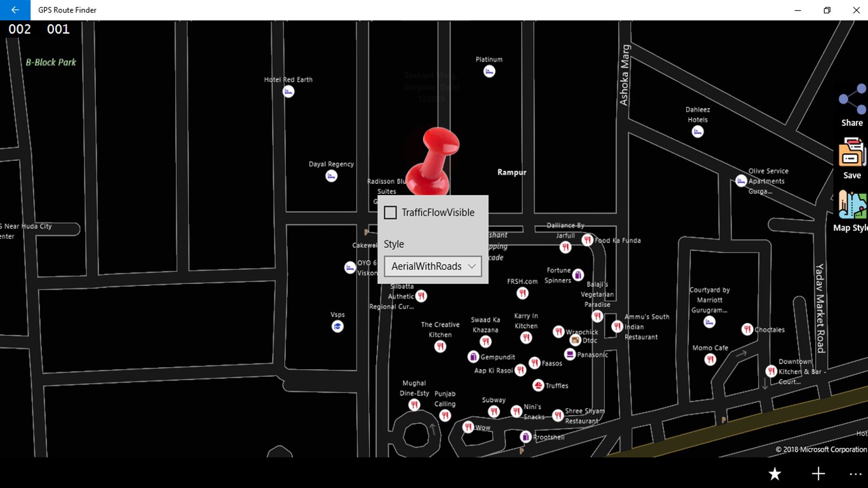Image resolution: width=868 pixels, height=488 pixels.
Task: Select the Momo Cafe marker
Action: click(x=710, y=360)
